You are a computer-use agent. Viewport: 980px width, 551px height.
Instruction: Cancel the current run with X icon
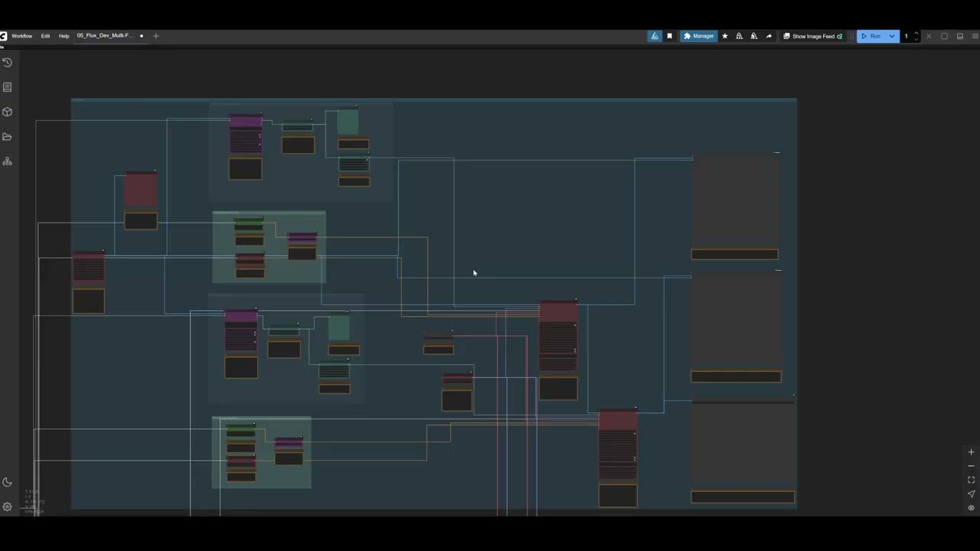[x=929, y=36]
